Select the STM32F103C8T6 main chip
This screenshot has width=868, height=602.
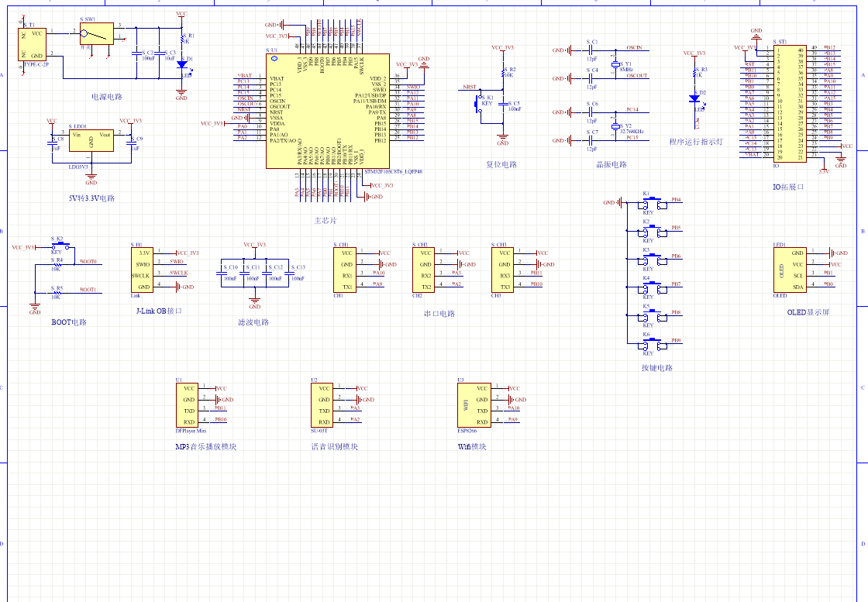[x=327, y=110]
